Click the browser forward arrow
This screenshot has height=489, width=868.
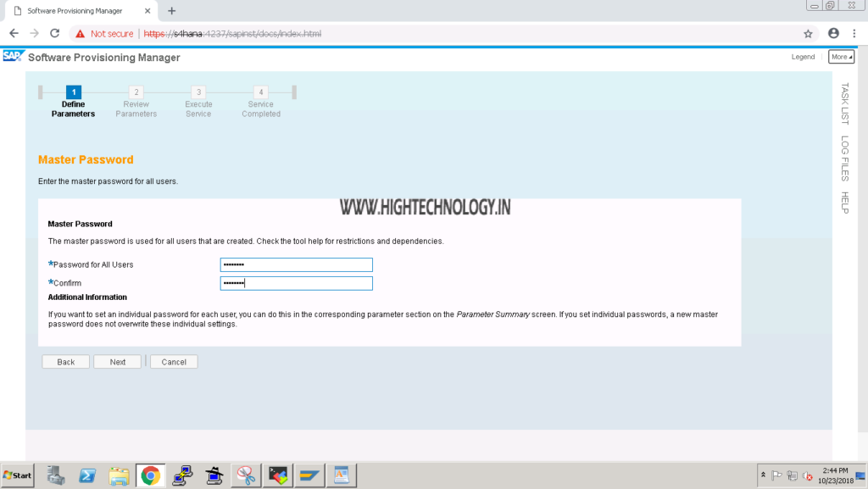click(34, 33)
